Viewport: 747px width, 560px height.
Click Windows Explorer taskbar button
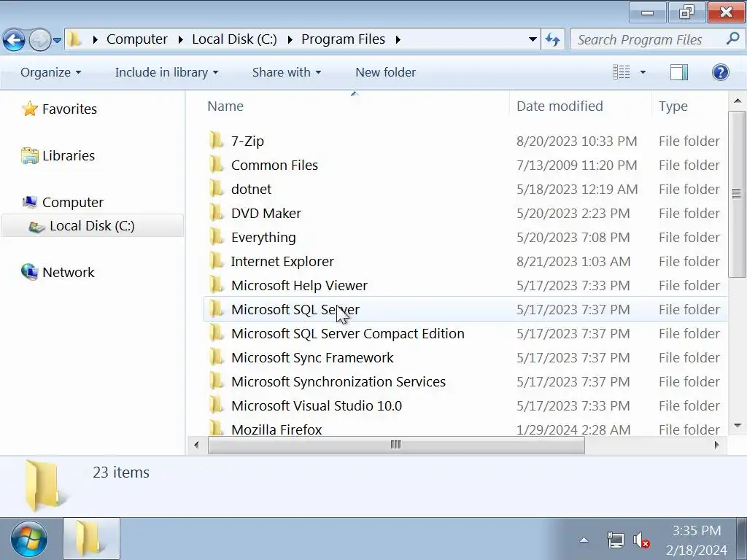click(x=91, y=539)
